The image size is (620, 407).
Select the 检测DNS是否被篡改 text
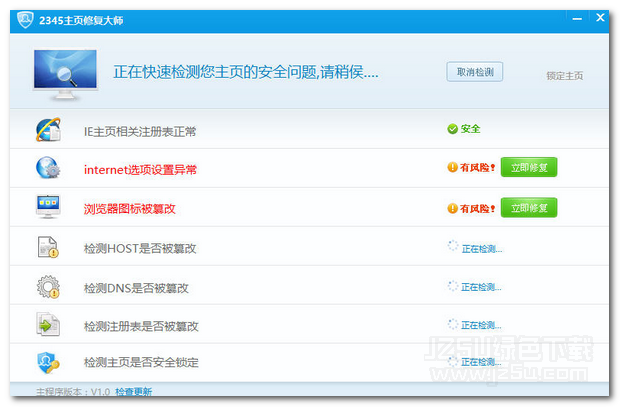[136, 288]
